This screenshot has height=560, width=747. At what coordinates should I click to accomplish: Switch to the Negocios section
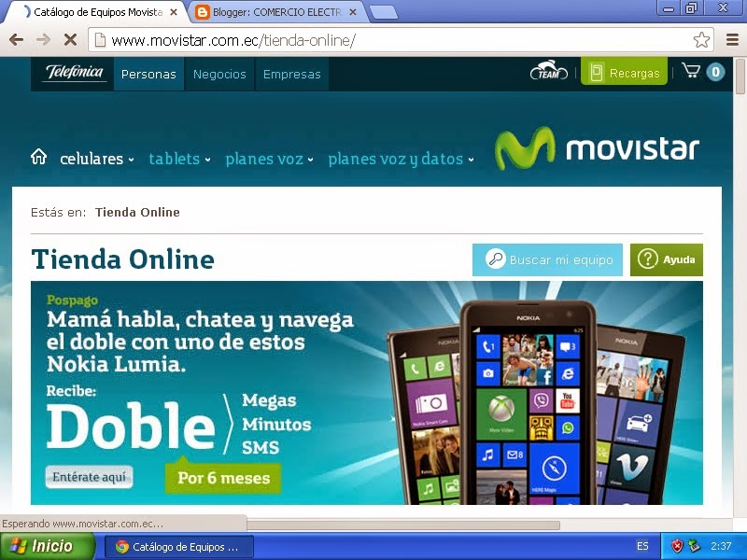[219, 74]
